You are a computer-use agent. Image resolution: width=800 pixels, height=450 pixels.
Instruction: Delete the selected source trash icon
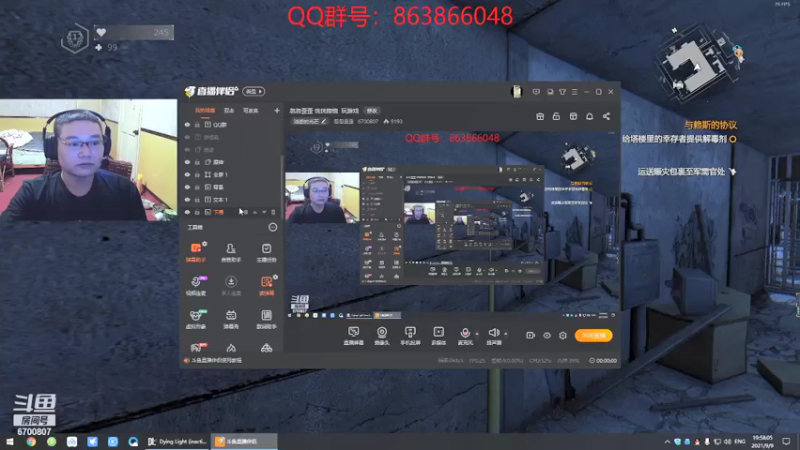(273, 212)
